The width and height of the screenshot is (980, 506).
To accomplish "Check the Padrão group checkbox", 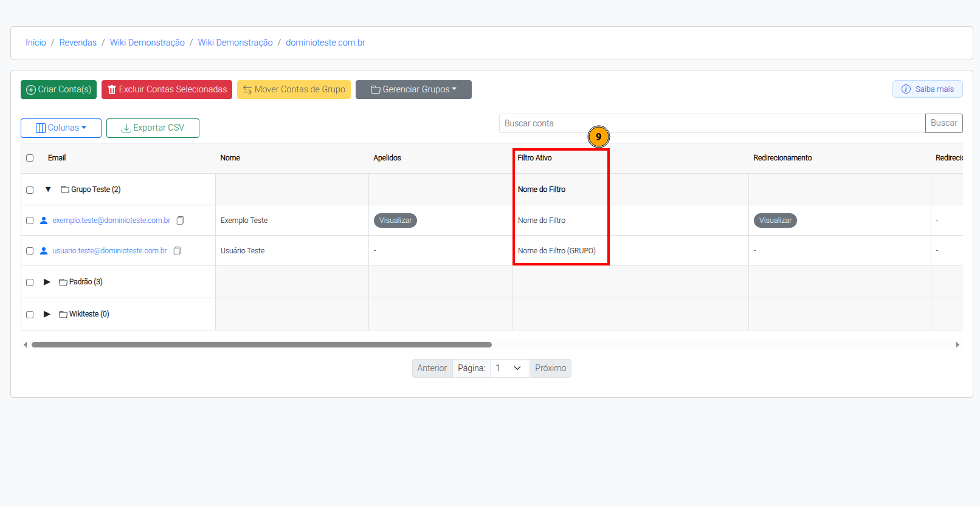I will (30, 282).
